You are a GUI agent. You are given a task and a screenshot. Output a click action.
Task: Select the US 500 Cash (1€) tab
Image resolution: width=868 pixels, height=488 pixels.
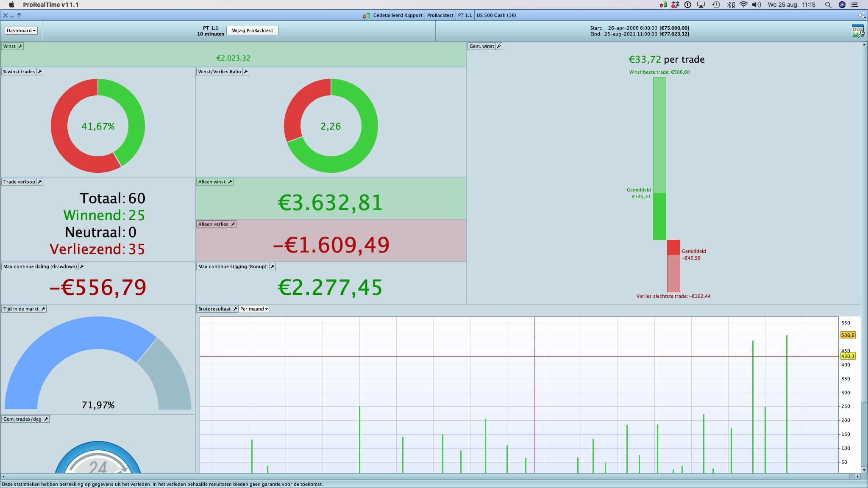click(x=496, y=15)
